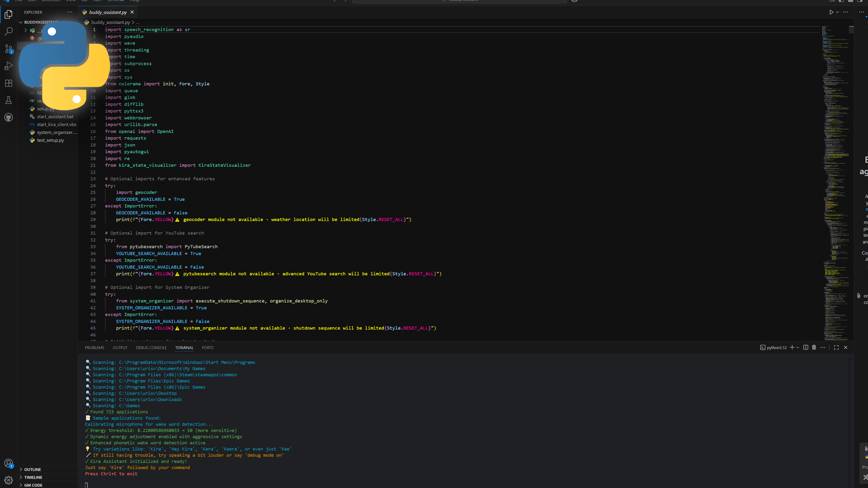This screenshot has height=488, width=868.
Task: Open launch profile dropdown next to plus
Action: (x=797, y=347)
